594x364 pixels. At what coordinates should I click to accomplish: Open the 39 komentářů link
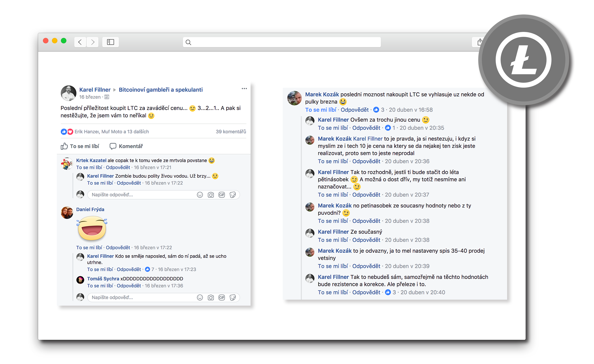click(x=231, y=131)
